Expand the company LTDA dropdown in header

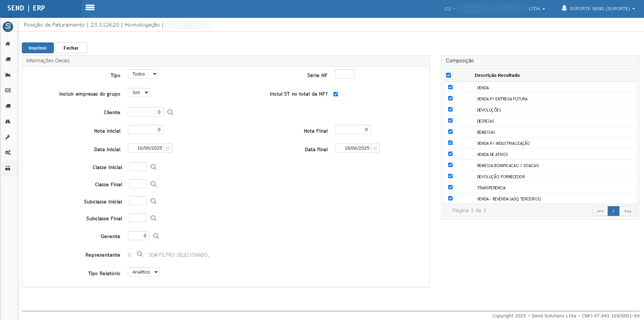[537, 9]
